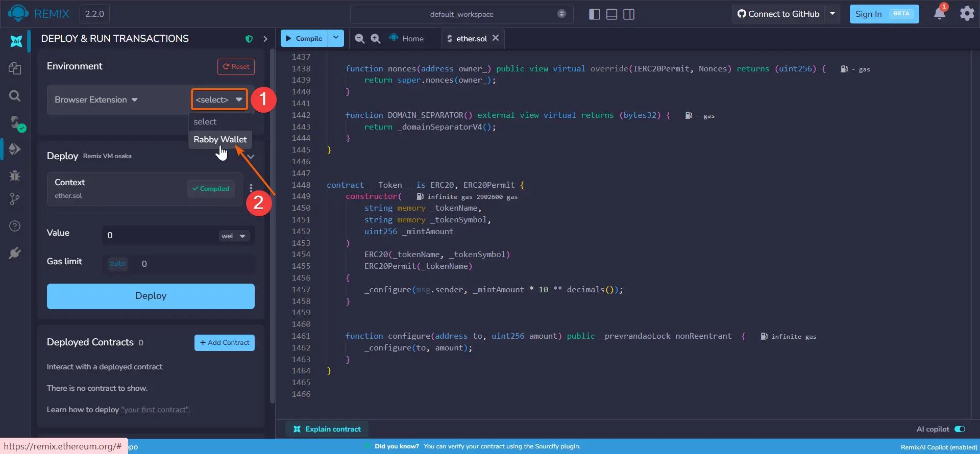The image size is (980, 454).
Task: Close the ether.sol tab
Action: tap(496, 38)
